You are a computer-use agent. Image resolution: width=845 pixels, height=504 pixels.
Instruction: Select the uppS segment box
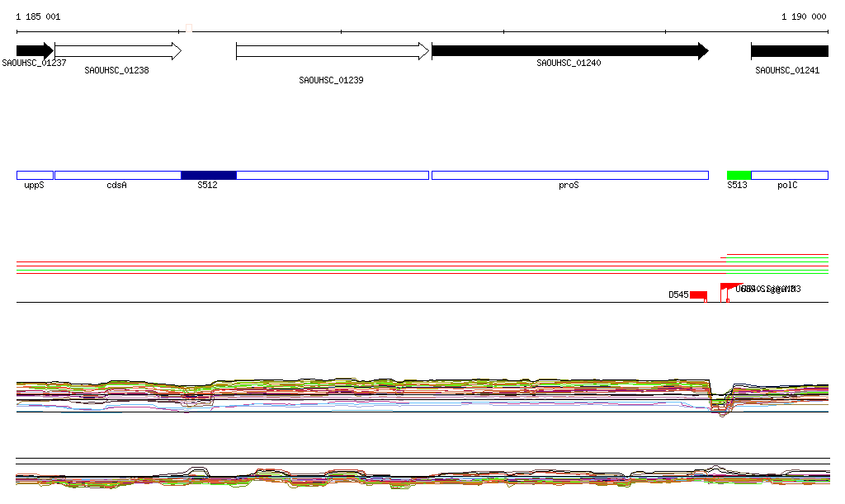(35, 175)
